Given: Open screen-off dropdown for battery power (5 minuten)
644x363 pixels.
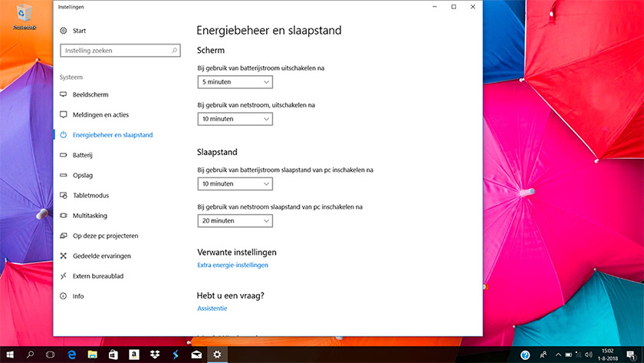Looking at the screenshot, I should pyautogui.click(x=235, y=82).
